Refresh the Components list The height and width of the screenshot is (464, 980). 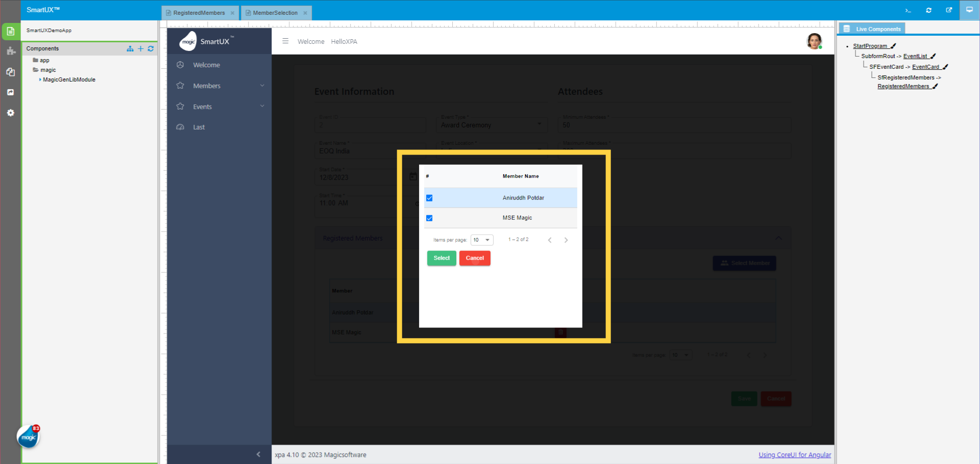click(151, 48)
